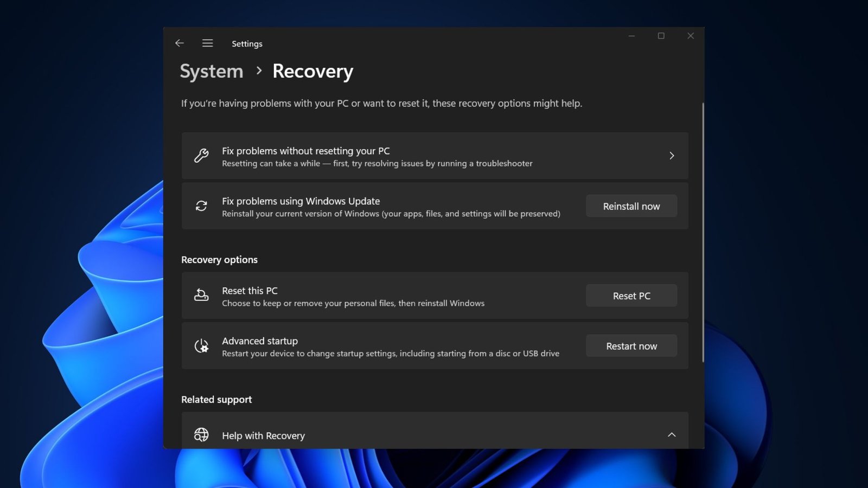
Task: Select the Related support heading
Action: point(216,399)
